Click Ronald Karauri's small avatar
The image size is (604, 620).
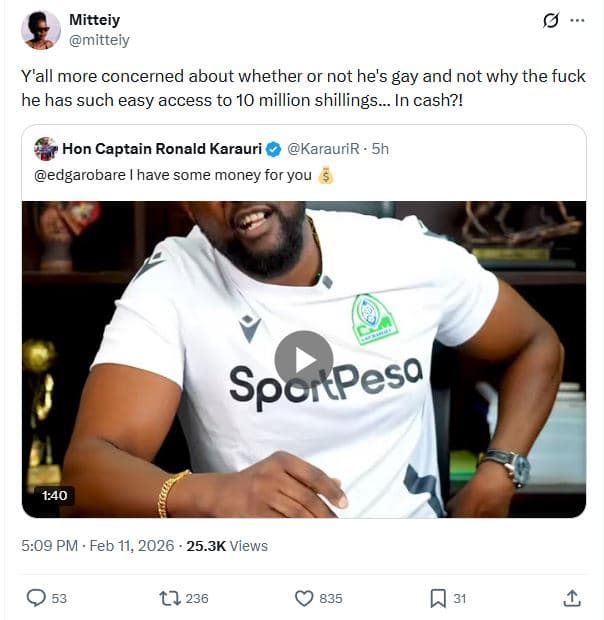(45, 149)
